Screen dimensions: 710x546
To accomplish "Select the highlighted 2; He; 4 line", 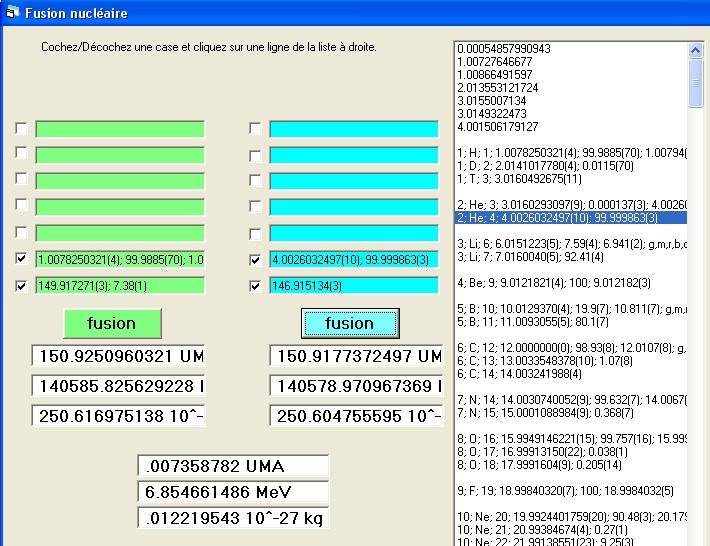I will pos(571,218).
